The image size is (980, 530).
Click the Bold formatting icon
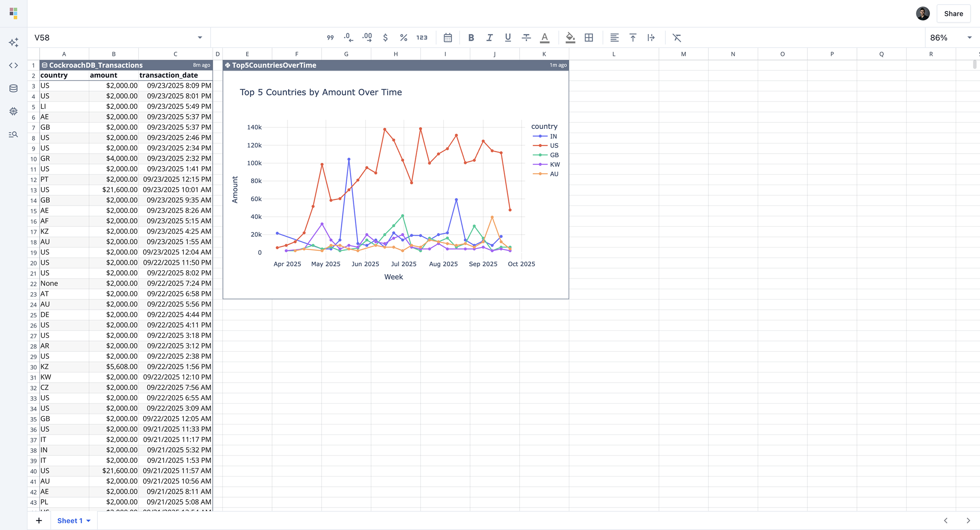tap(471, 37)
